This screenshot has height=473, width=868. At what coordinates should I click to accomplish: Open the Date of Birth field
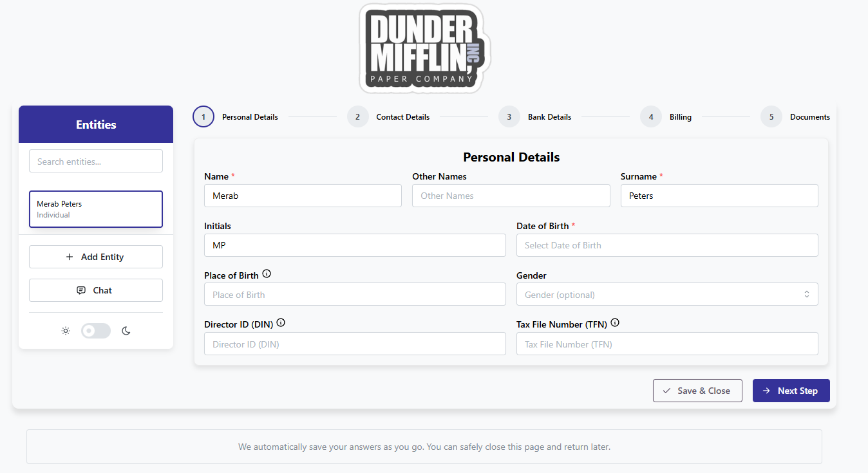667,245
